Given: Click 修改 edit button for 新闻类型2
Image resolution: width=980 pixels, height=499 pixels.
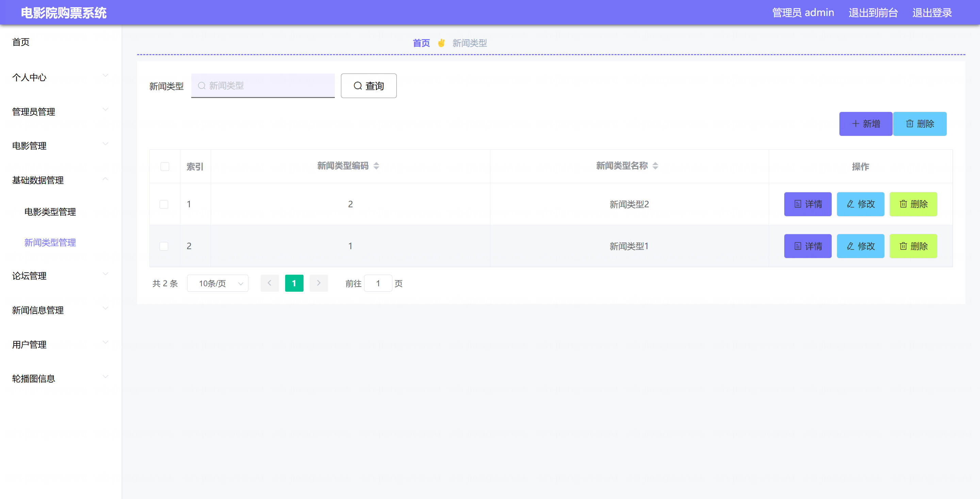Looking at the screenshot, I should click(x=860, y=204).
